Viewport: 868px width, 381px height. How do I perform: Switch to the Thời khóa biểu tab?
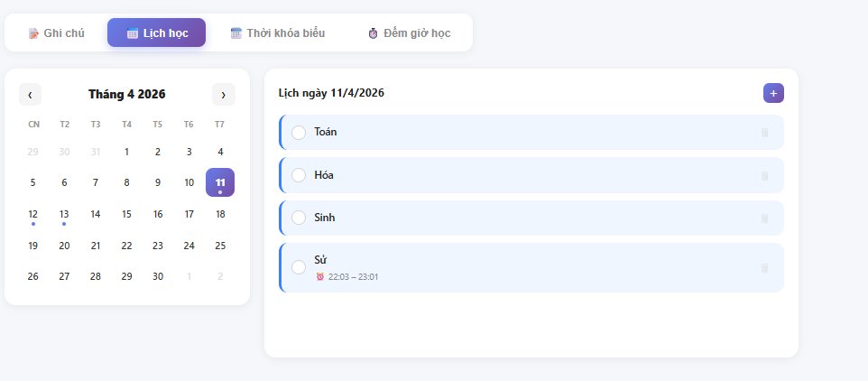point(277,33)
